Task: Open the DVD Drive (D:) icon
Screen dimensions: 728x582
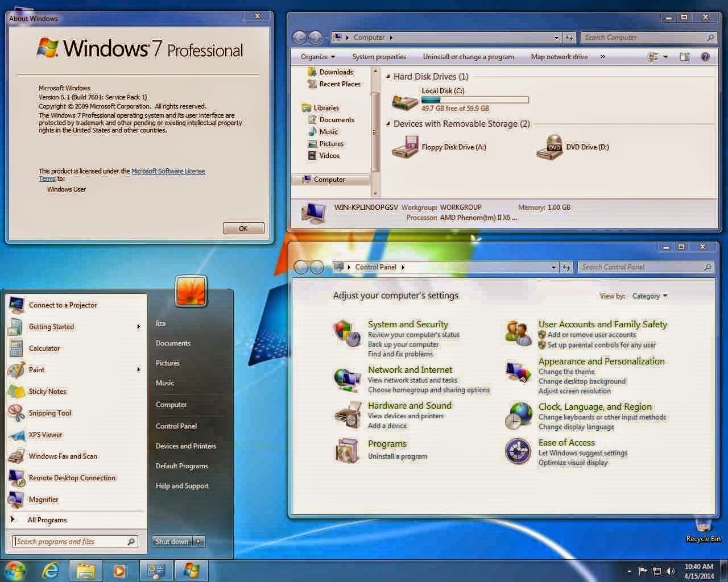Action: [550, 147]
